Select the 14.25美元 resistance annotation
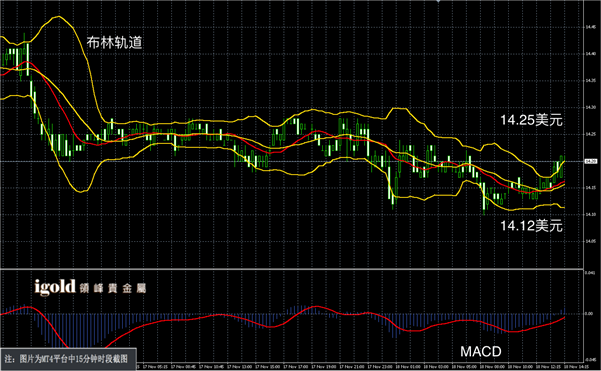 coord(531,120)
